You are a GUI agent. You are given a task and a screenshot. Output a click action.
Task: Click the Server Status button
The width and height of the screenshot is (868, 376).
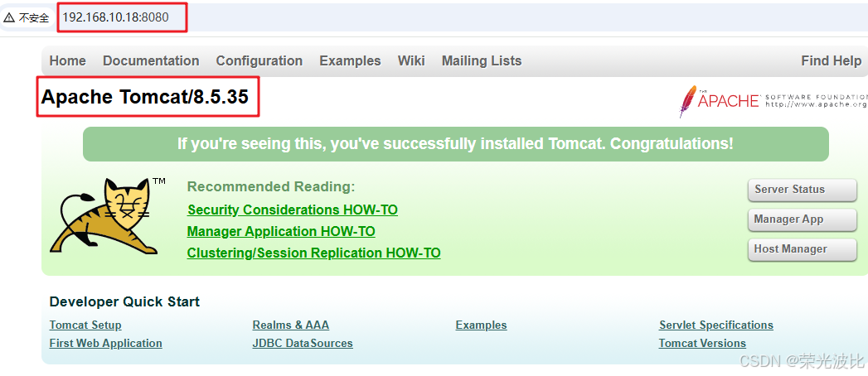[x=802, y=190]
